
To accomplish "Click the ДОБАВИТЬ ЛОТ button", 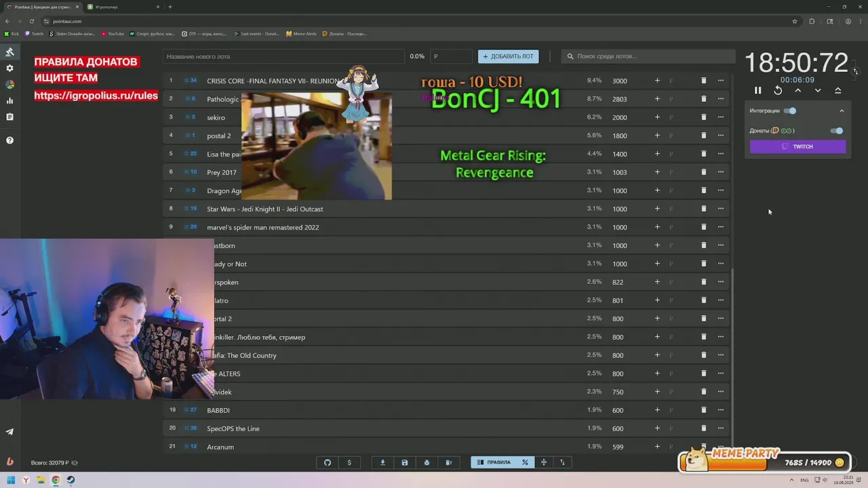I will tap(509, 56).
